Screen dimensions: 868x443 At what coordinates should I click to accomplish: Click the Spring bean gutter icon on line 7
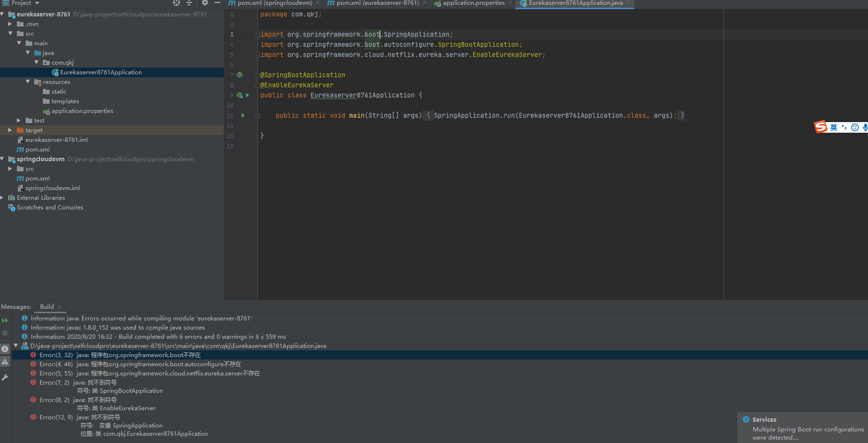(x=240, y=75)
